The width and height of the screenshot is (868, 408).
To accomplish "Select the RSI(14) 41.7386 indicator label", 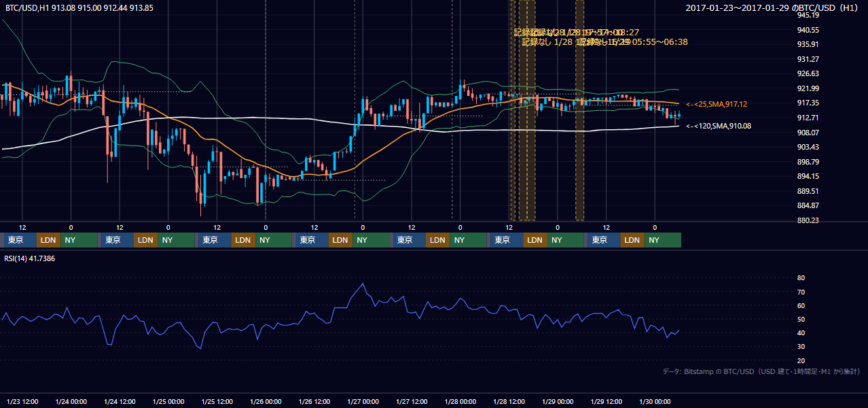I will pyautogui.click(x=30, y=258).
